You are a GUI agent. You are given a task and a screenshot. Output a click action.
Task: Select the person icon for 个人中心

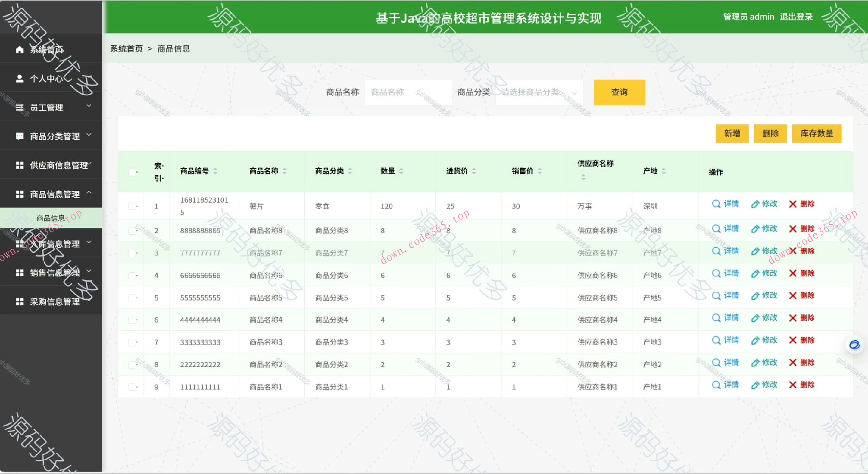coord(19,78)
